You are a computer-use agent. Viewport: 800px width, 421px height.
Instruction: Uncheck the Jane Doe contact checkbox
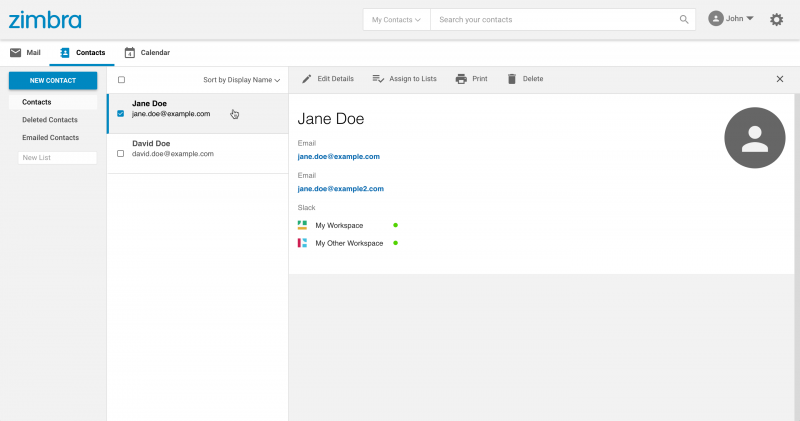(x=120, y=113)
